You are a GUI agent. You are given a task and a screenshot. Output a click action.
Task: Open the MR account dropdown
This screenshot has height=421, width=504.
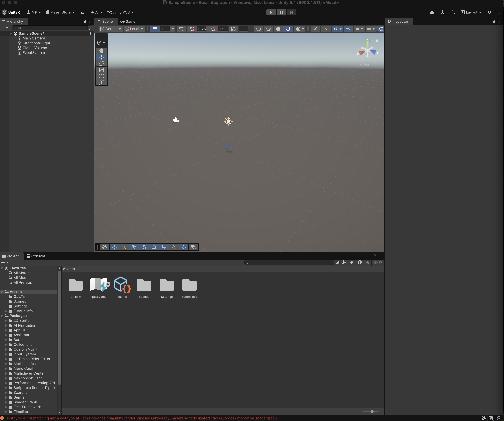point(34,12)
